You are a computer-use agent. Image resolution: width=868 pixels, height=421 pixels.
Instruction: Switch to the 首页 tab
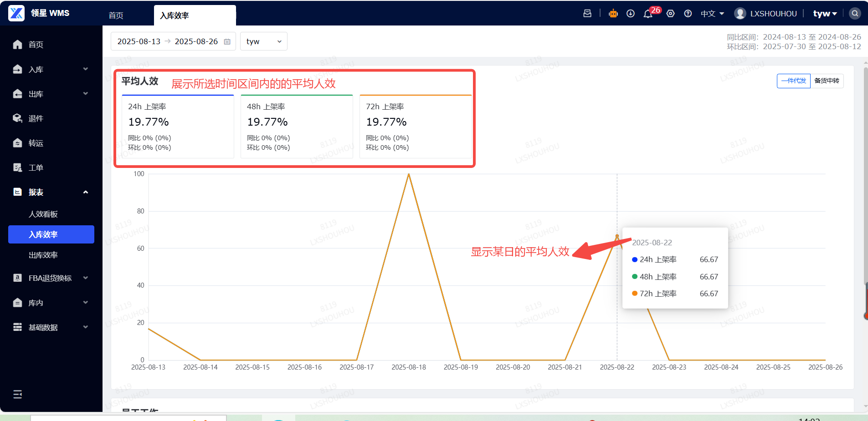tap(116, 15)
